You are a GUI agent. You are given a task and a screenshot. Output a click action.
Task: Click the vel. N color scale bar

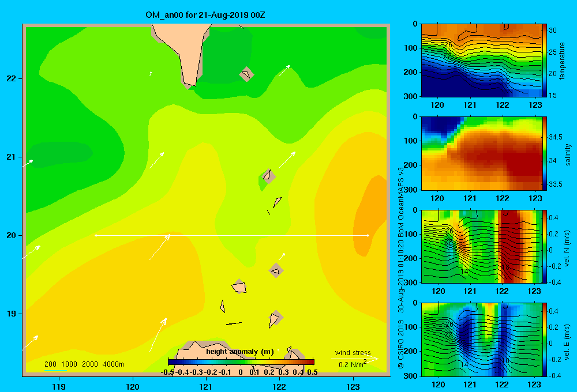(x=545, y=246)
